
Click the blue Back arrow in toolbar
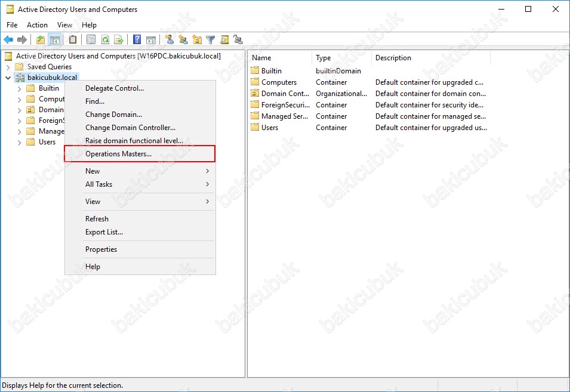[x=8, y=40]
